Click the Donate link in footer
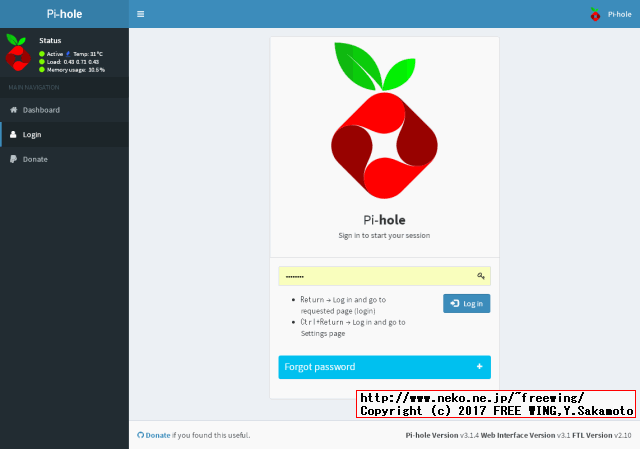The image size is (640, 449). point(158,435)
